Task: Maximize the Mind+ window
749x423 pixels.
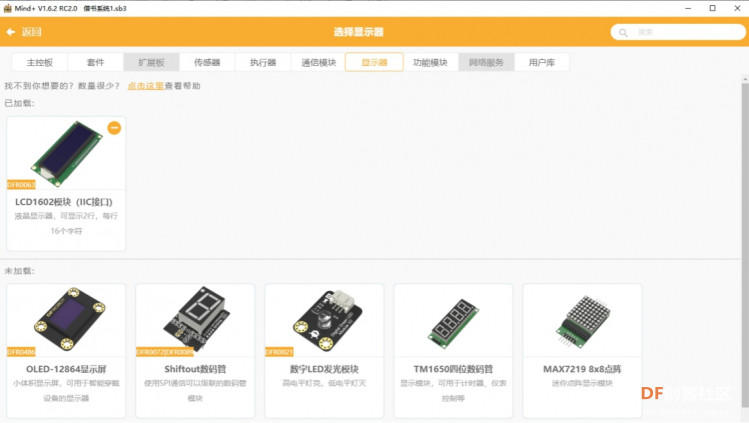Action: point(712,8)
